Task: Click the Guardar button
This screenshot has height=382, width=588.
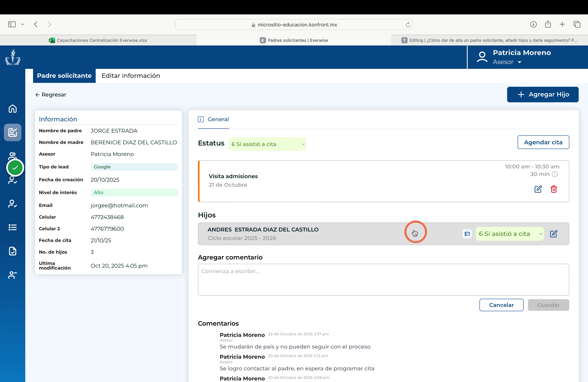Action: pos(548,305)
